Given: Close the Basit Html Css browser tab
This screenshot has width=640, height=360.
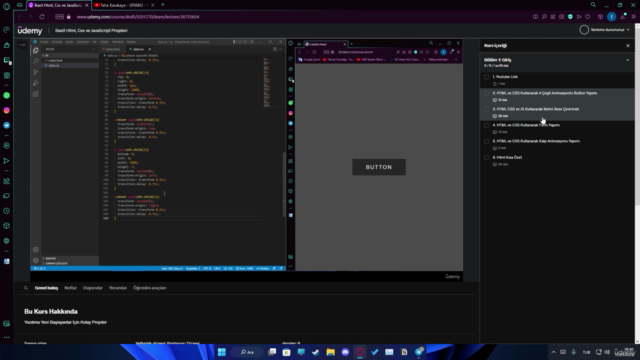Looking at the screenshot, I should pyautogui.click(x=87, y=5).
